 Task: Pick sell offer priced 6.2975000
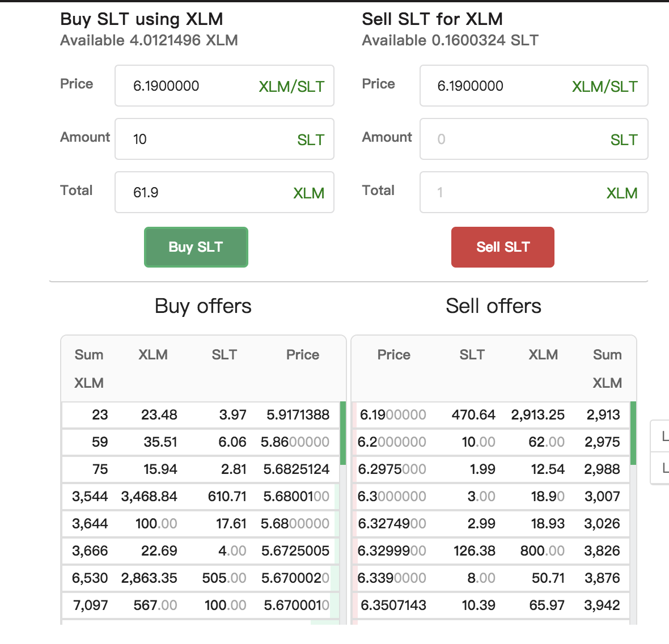[491, 469]
